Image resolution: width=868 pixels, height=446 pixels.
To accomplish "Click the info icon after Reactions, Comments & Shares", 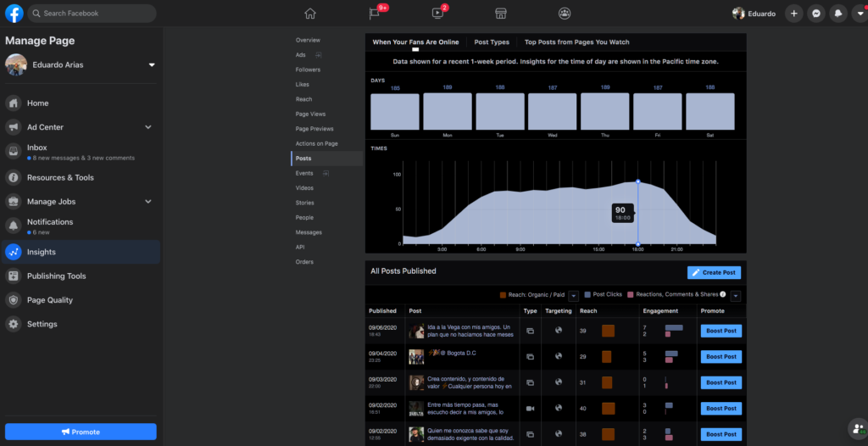I will [722, 294].
